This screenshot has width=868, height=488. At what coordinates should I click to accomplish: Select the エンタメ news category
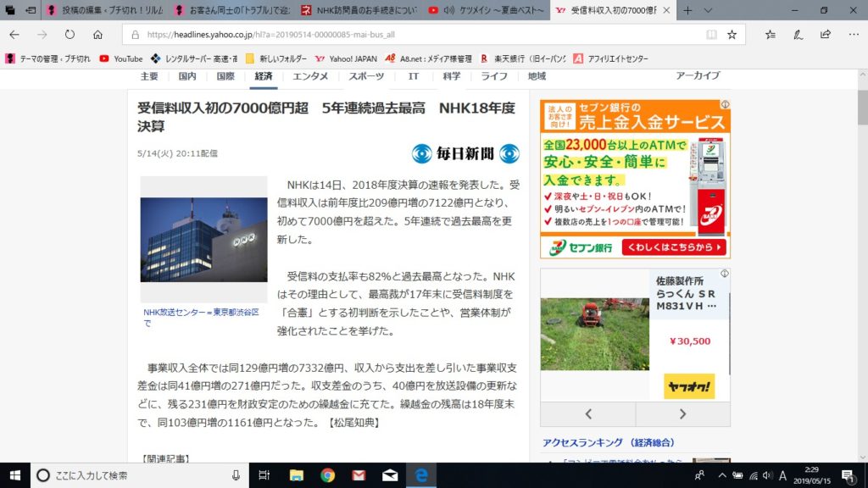coord(310,76)
